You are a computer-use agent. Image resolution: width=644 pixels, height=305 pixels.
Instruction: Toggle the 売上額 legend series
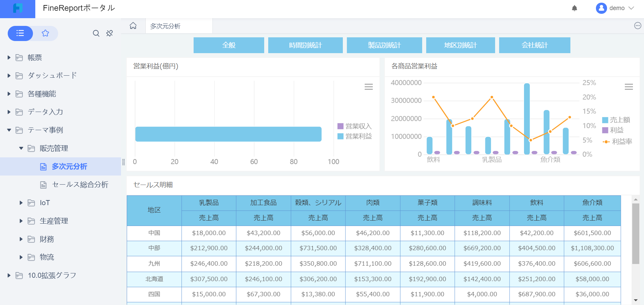tap(616, 120)
